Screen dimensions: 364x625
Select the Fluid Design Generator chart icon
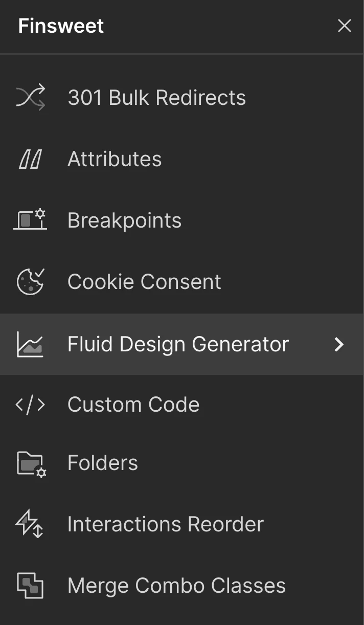click(30, 344)
